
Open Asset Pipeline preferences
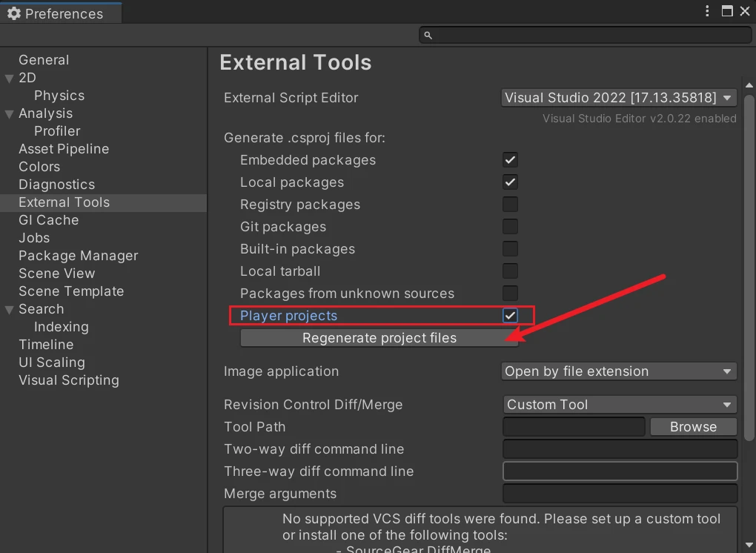point(64,149)
